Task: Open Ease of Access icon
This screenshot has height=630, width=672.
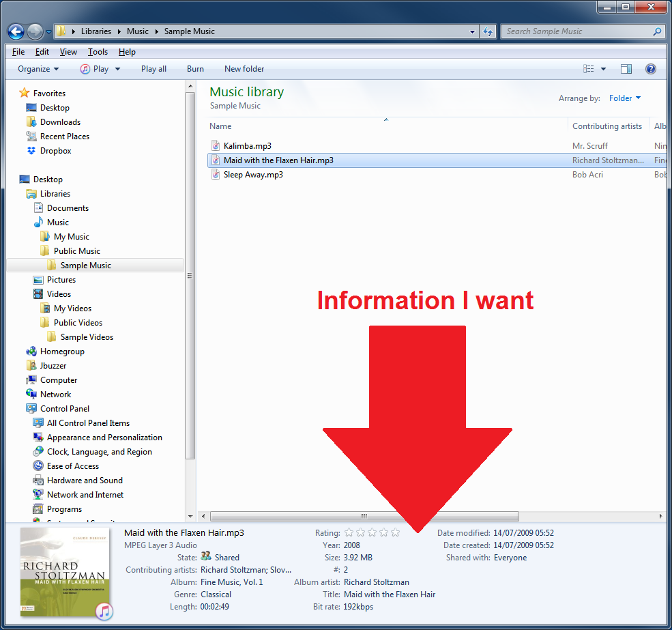Action: coord(38,466)
